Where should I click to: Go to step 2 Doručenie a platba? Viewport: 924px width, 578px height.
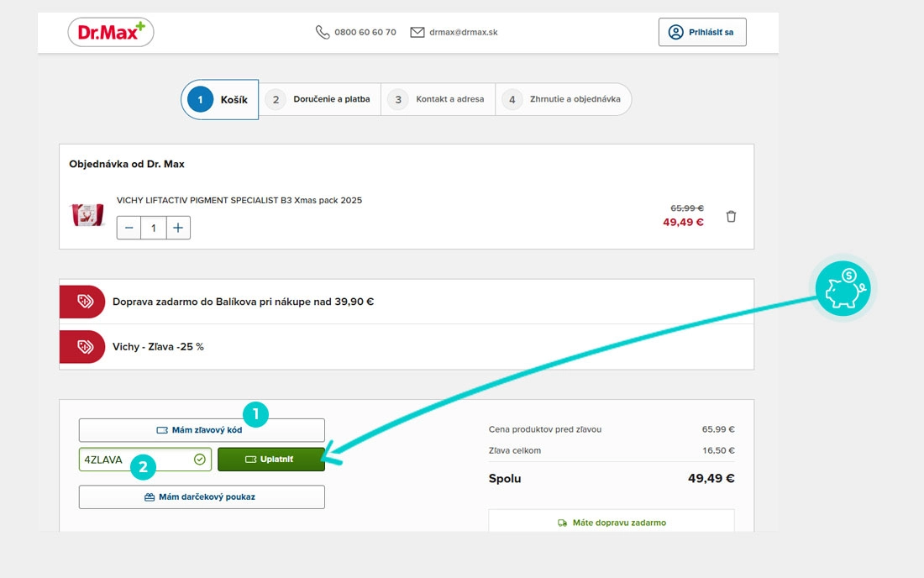(x=320, y=99)
